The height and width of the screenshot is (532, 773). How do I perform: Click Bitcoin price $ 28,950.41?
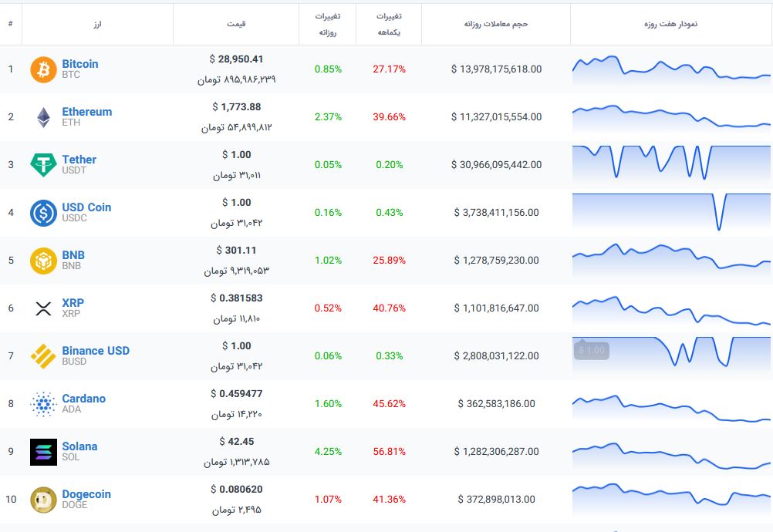click(x=236, y=59)
